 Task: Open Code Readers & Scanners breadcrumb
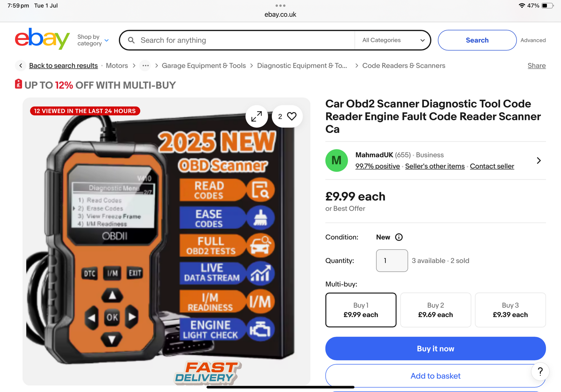[404, 66]
